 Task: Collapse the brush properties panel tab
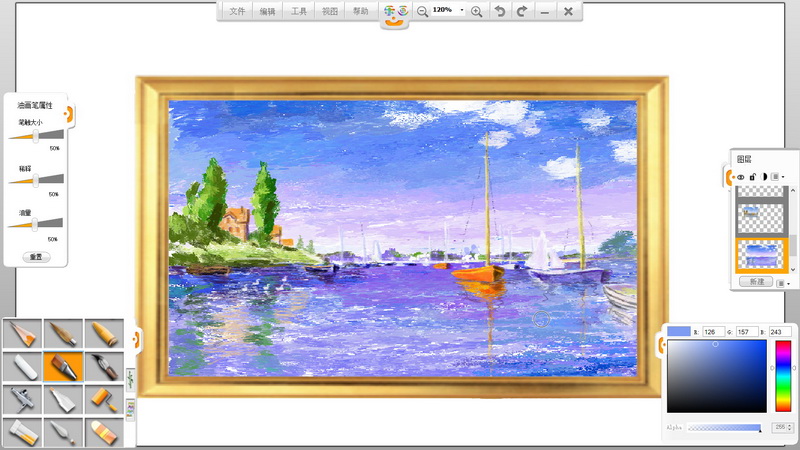pyautogui.click(x=69, y=114)
